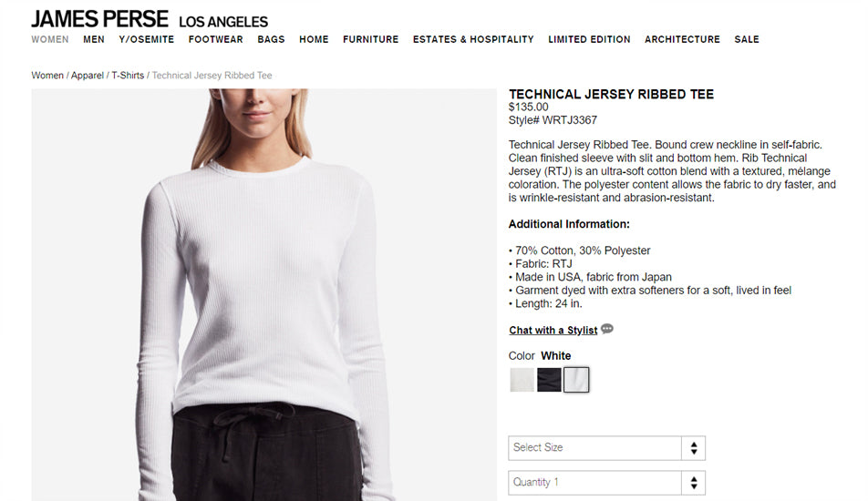Open the Y/Osemite menu item
Viewport: 868px width, 501px height.
pos(146,39)
